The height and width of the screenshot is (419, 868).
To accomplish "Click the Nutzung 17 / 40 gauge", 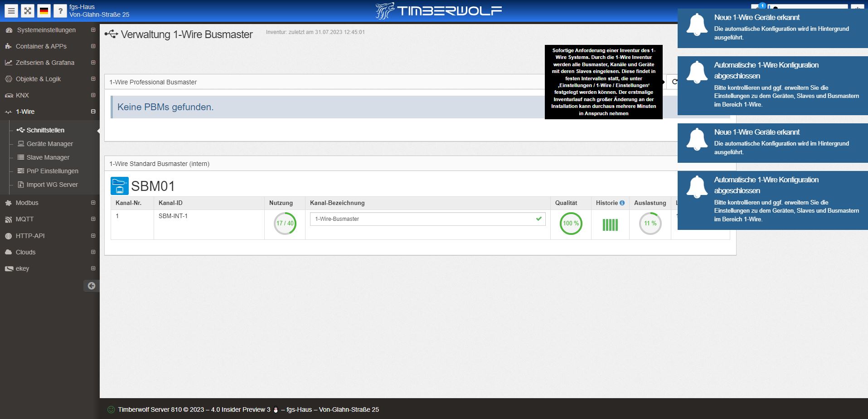I will coord(285,224).
